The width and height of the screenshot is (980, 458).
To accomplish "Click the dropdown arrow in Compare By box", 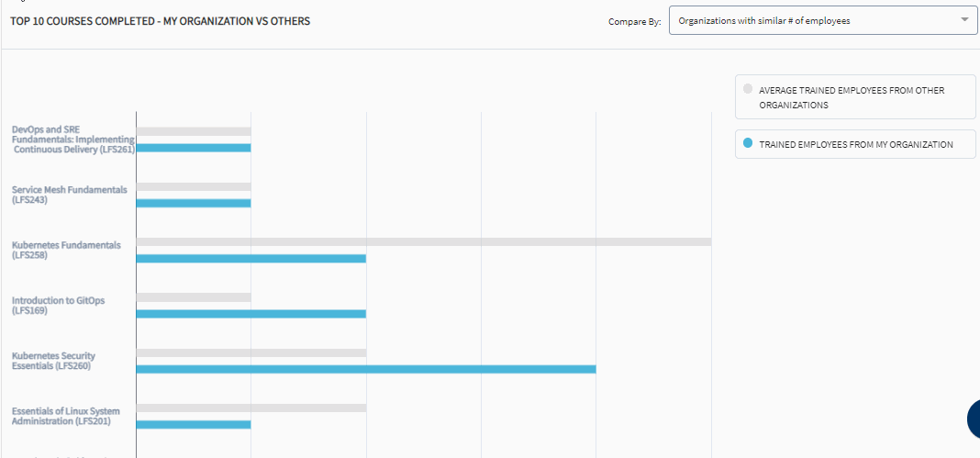I will pyautogui.click(x=964, y=19).
